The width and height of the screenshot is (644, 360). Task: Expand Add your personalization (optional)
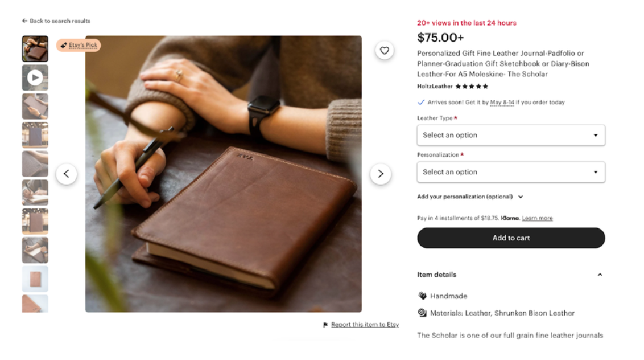click(470, 197)
